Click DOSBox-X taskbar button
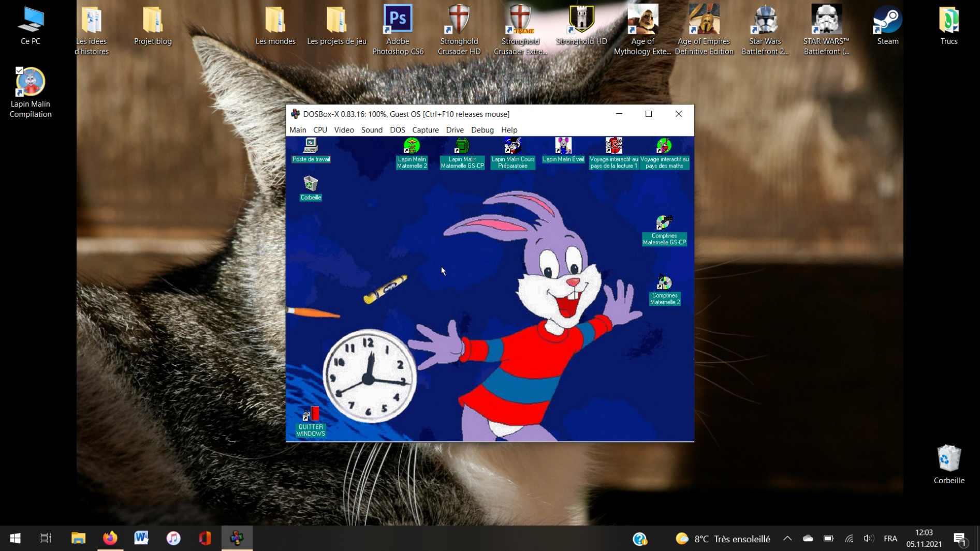980x551 pixels. (237, 539)
